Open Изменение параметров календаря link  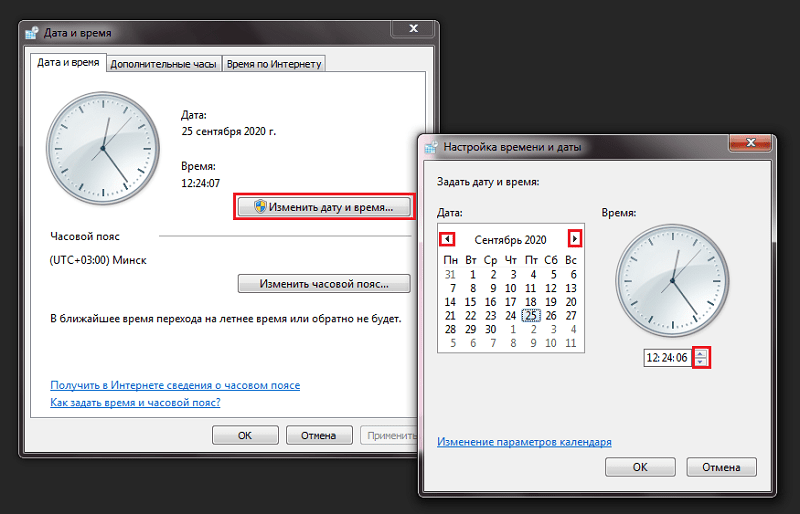[524, 442]
